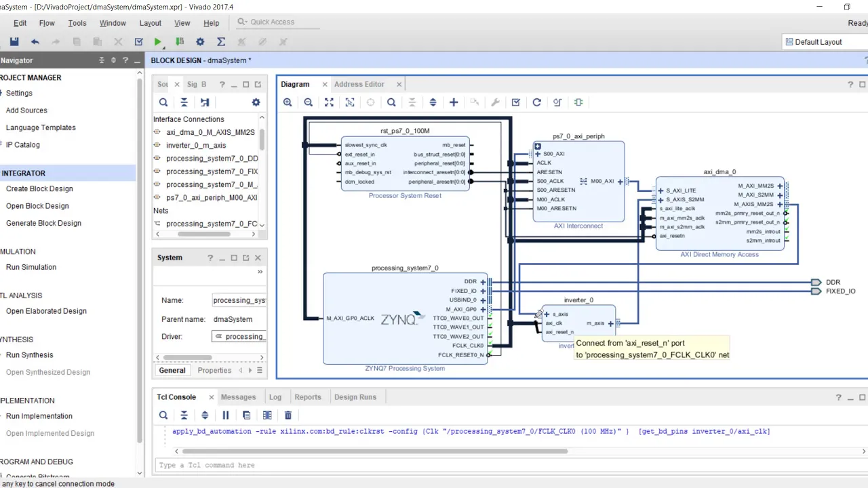Screen dimensions: 868x488
Task: Select inverter_0_m_axis interface connection
Action: [196, 145]
